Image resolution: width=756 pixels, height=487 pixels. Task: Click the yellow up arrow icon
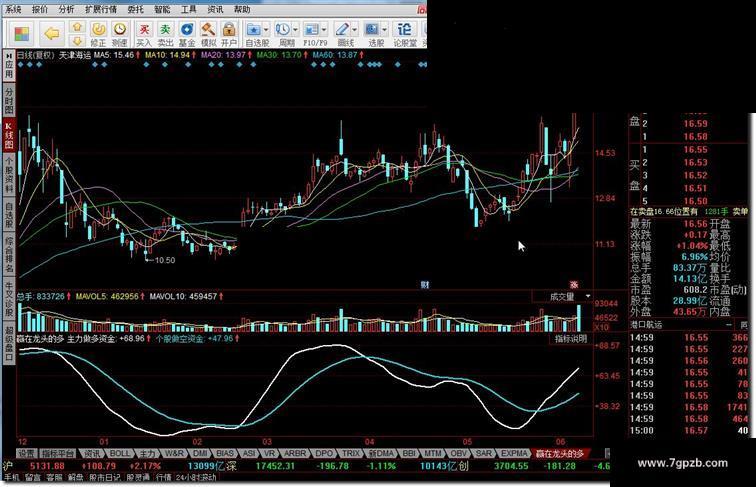(77, 27)
